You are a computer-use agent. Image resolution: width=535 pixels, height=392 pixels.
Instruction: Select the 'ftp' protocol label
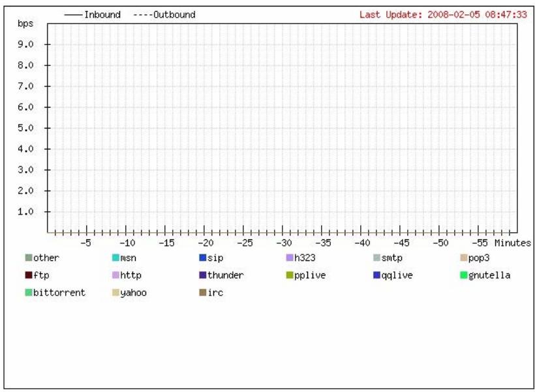coord(41,275)
